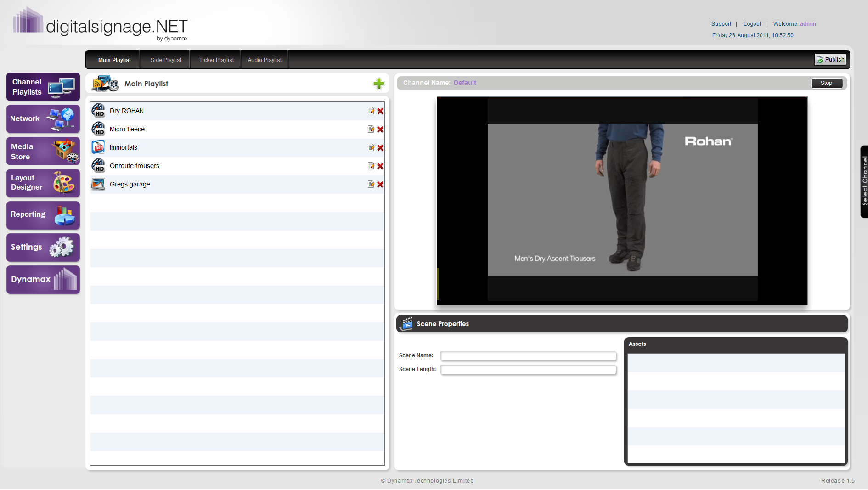
Task: Open the Layout Designer
Action: click(x=43, y=183)
